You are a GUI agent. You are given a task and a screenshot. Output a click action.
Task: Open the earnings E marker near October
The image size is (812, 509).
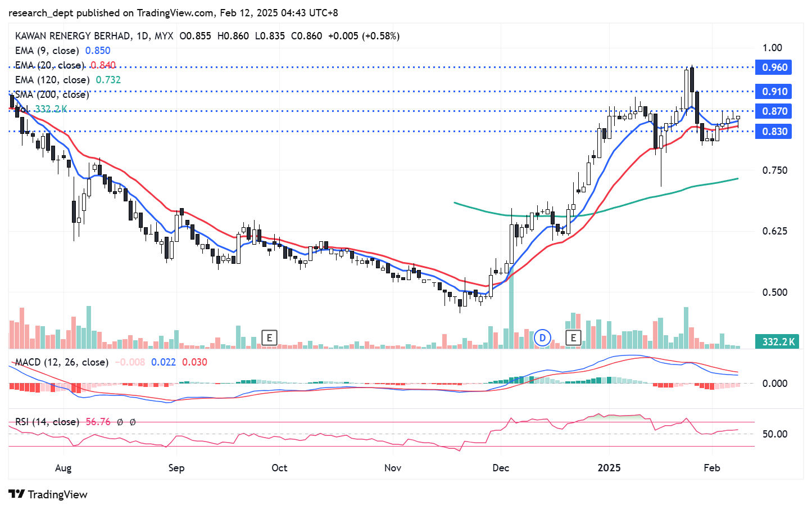click(x=270, y=338)
